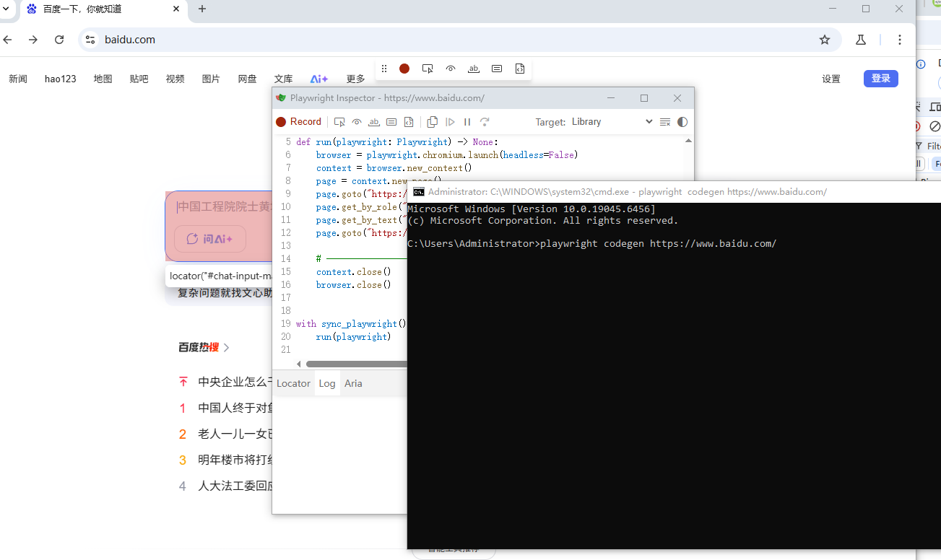Viewport: 941px width, 560px height.
Task: Open the 网盘 link
Action: click(247, 79)
